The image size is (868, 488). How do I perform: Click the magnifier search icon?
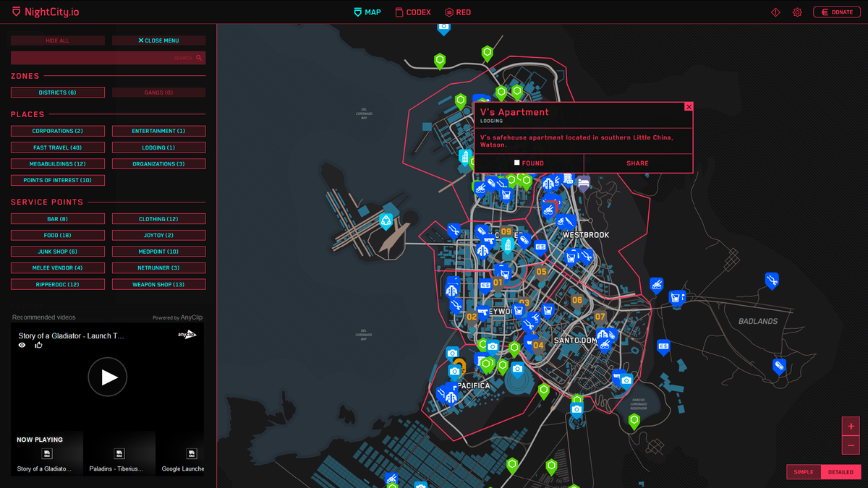200,58
